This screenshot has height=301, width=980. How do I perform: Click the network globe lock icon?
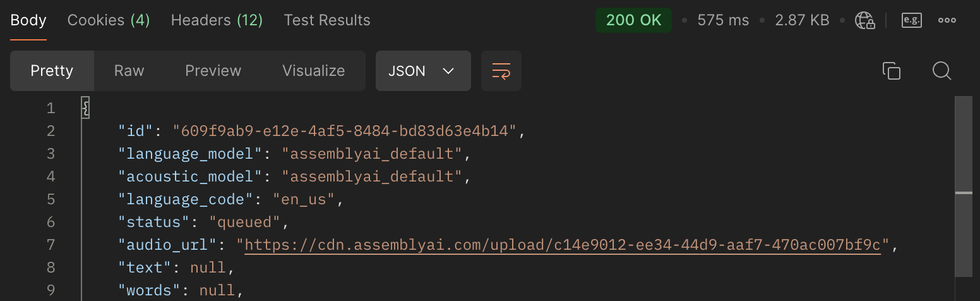864,20
